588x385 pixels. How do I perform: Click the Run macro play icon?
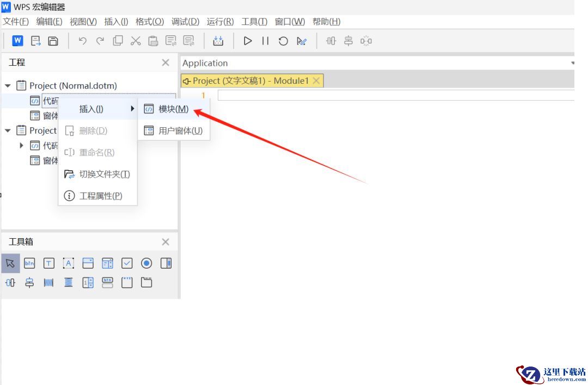click(248, 41)
